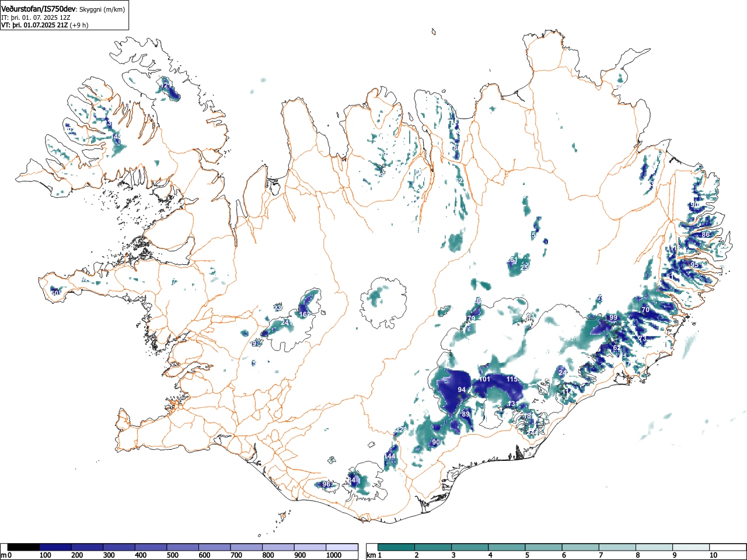Select the 300–400 m legend swatch
This screenshot has width=747, height=560.
(119, 547)
